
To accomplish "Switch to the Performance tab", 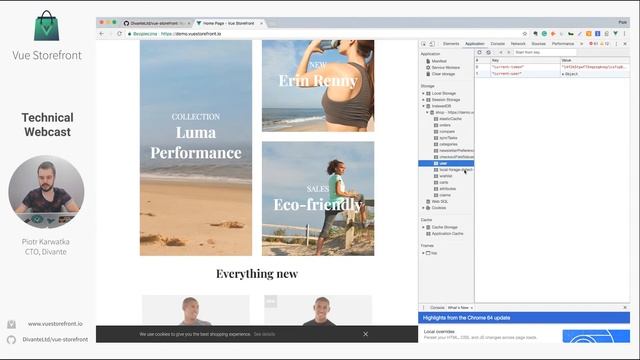I will click(x=563, y=44).
